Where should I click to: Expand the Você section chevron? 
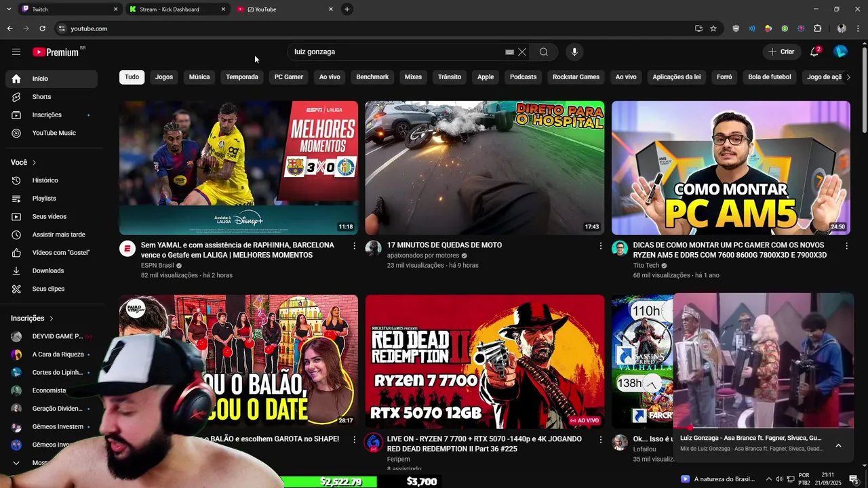tap(34, 163)
